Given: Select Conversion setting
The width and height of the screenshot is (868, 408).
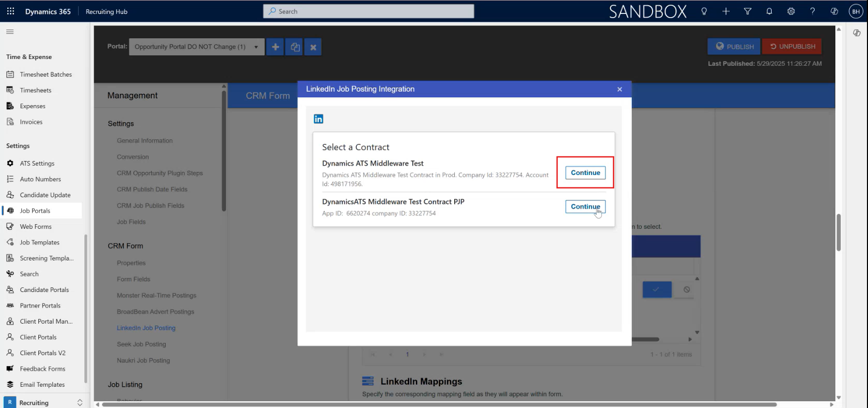Looking at the screenshot, I should (133, 157).
